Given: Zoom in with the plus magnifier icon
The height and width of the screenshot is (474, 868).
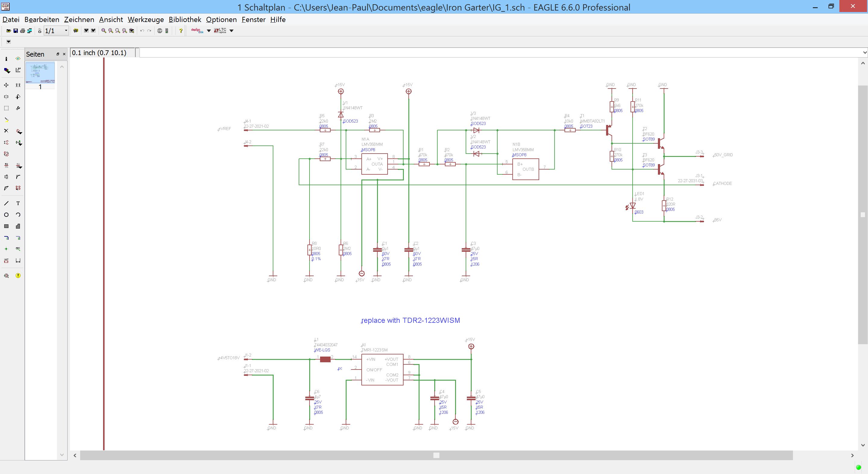Looking at the screenshot, I should pyautogui.click(x=111, y=31).
